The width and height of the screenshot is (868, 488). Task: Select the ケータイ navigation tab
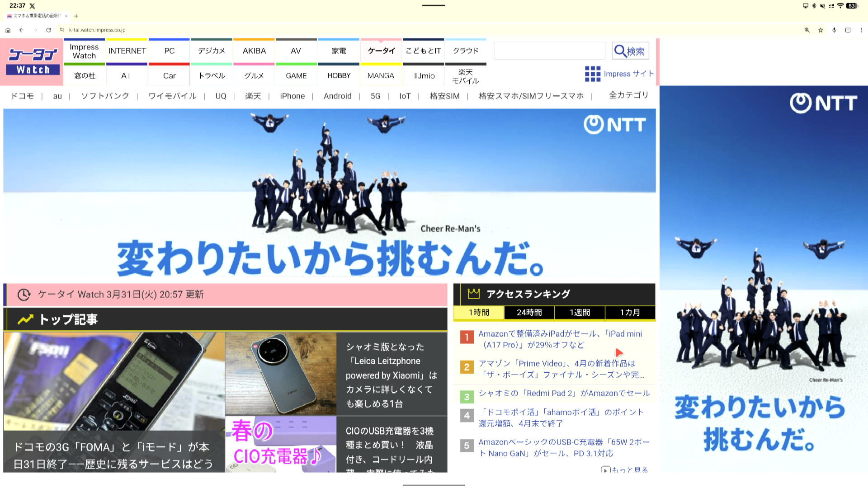[381, 51]
